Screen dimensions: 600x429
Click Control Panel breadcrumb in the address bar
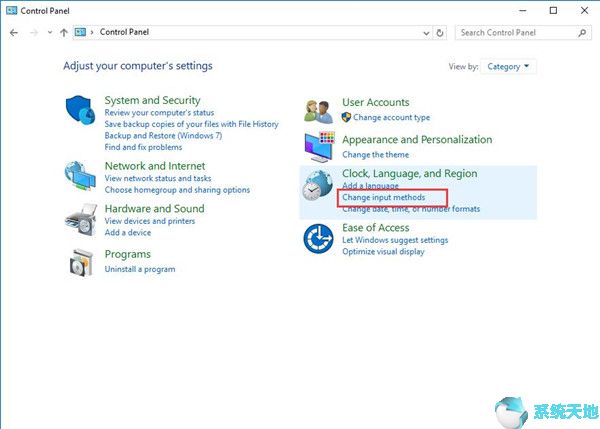tap(124, 32)
